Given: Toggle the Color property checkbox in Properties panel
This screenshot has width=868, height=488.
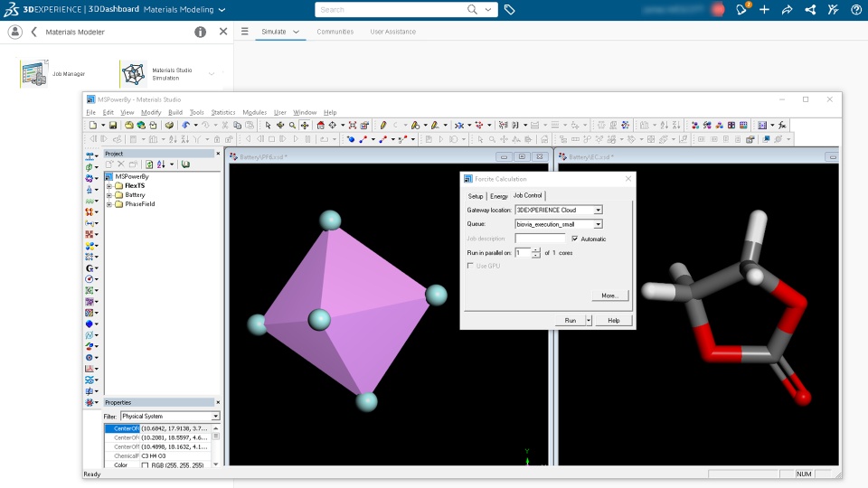Looking at the screenshot, I should click(x=145, y=465).
